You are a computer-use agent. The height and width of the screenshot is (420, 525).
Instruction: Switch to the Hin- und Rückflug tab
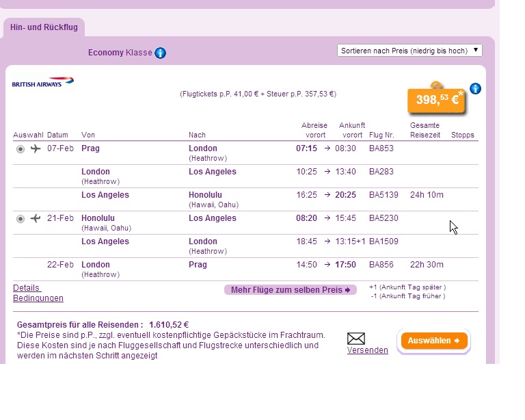(44, 28)
